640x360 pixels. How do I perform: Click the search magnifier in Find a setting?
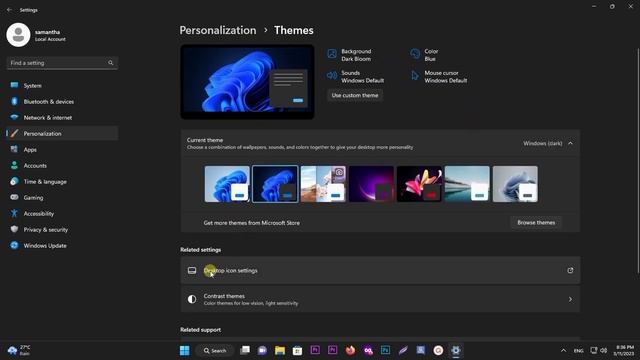[111, 63]
